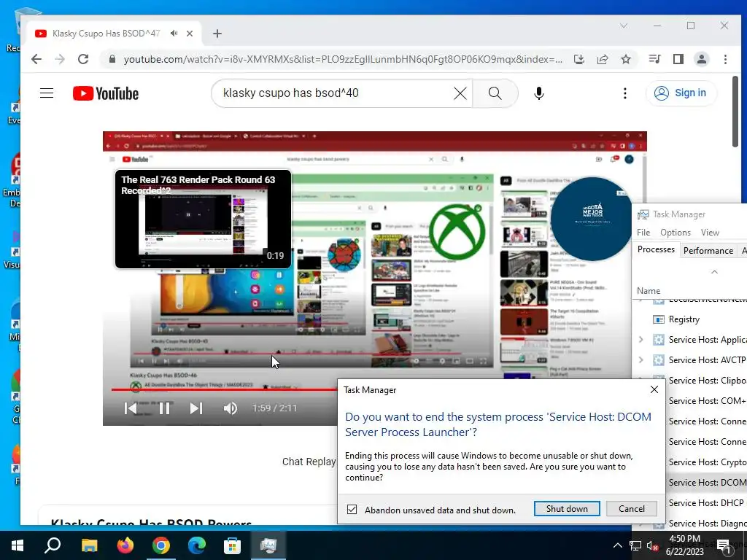Viewport: 747px width, 560px height.
Task: Click the address bar URL
Action: pyautogui.click(x=343, y=59)
